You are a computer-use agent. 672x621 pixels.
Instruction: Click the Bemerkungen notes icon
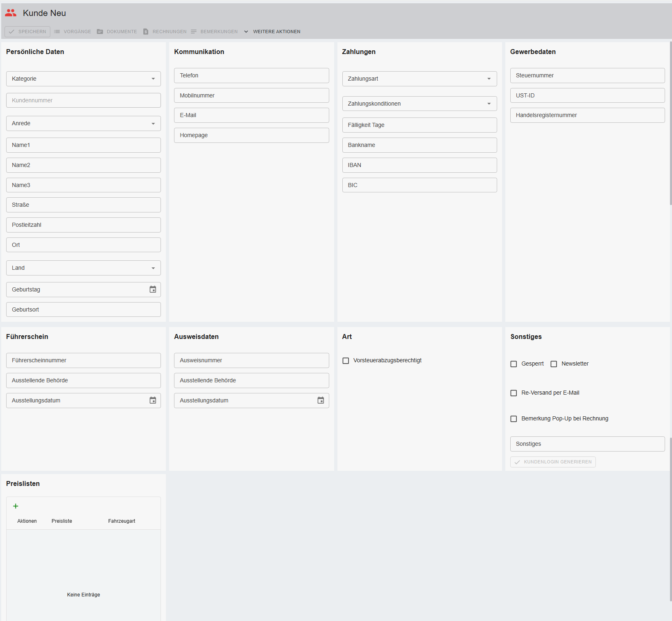pyautogui.click(x=194, y=32)
